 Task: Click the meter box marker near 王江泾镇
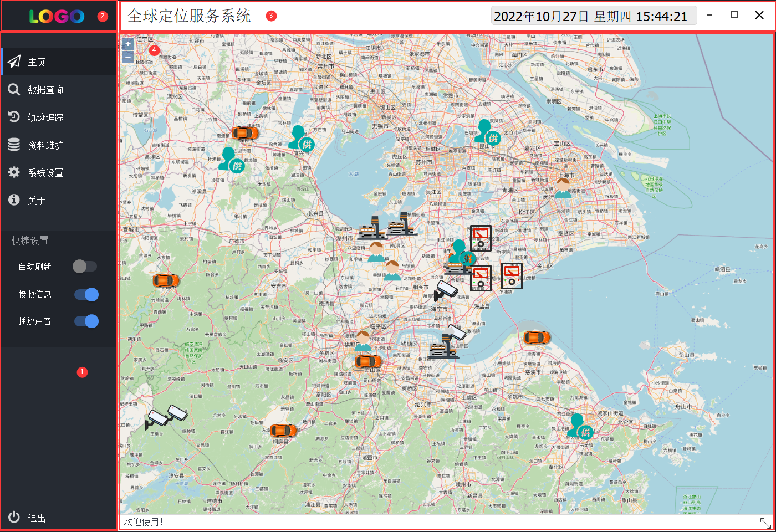(481, 238)
